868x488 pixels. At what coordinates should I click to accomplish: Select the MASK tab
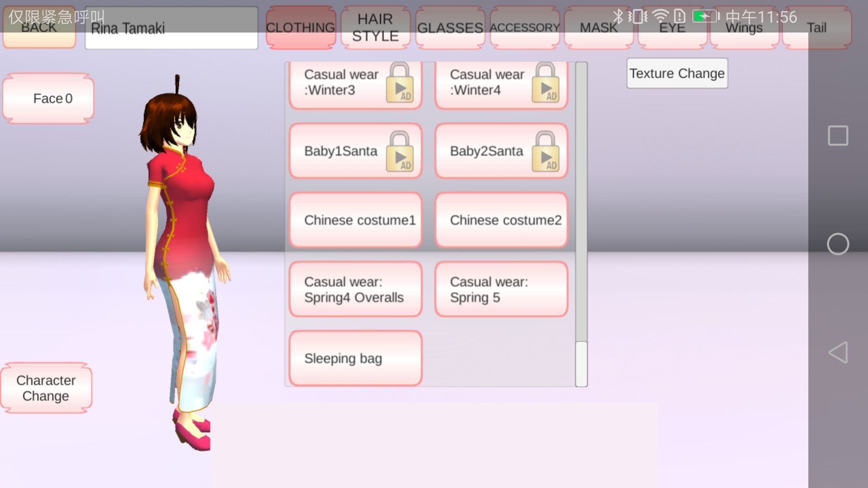[x=598, y=28]
